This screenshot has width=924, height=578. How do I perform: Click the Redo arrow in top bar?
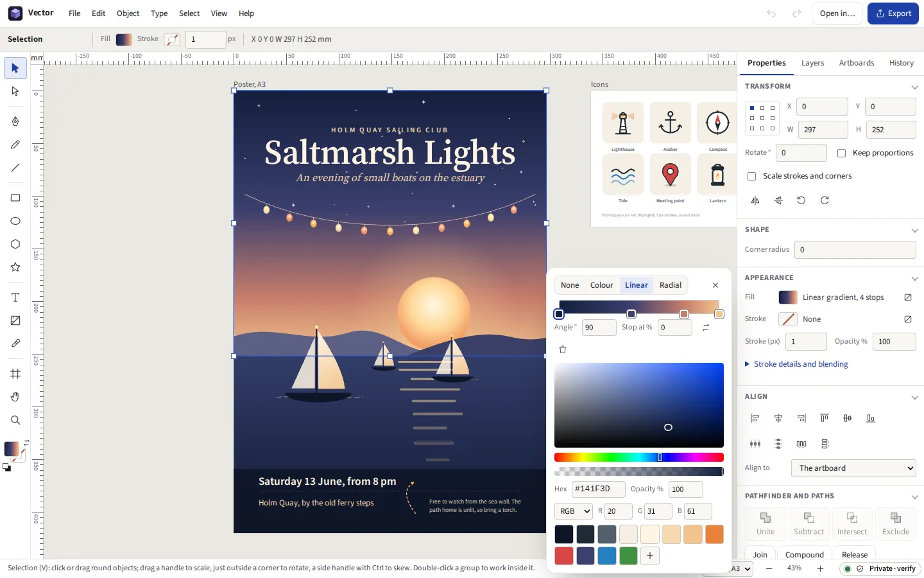796,13
